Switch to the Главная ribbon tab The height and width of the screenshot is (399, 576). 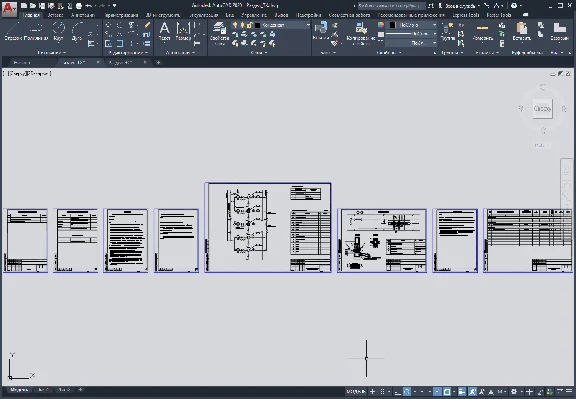click(31, 15)
